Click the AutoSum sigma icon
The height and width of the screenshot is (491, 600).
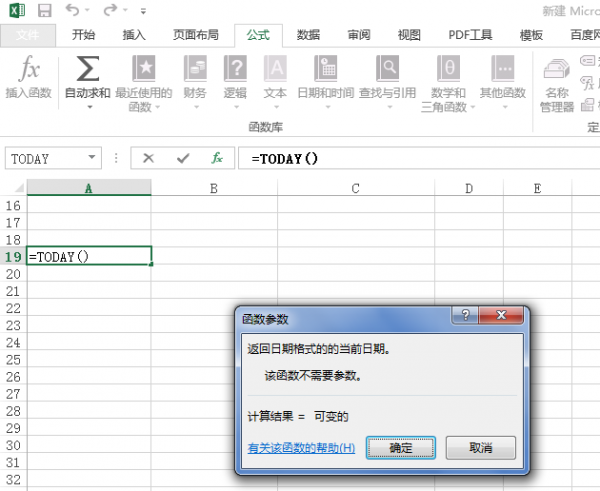tap(88, 69)
